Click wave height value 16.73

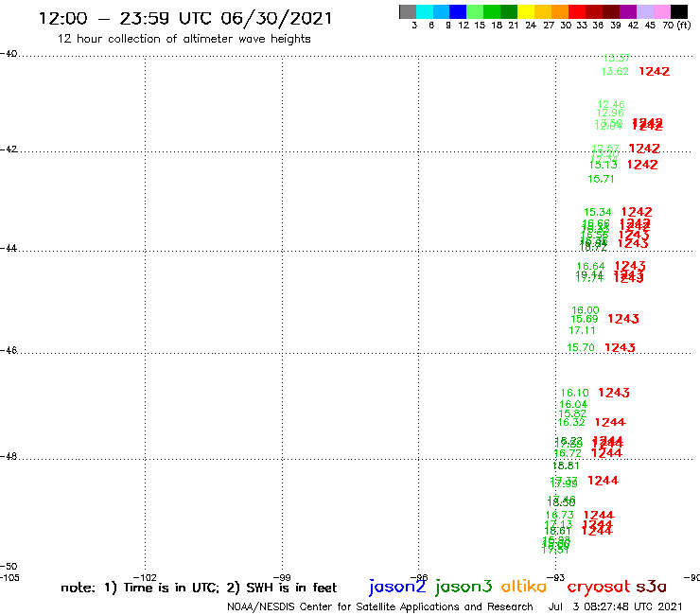point(559,516)
